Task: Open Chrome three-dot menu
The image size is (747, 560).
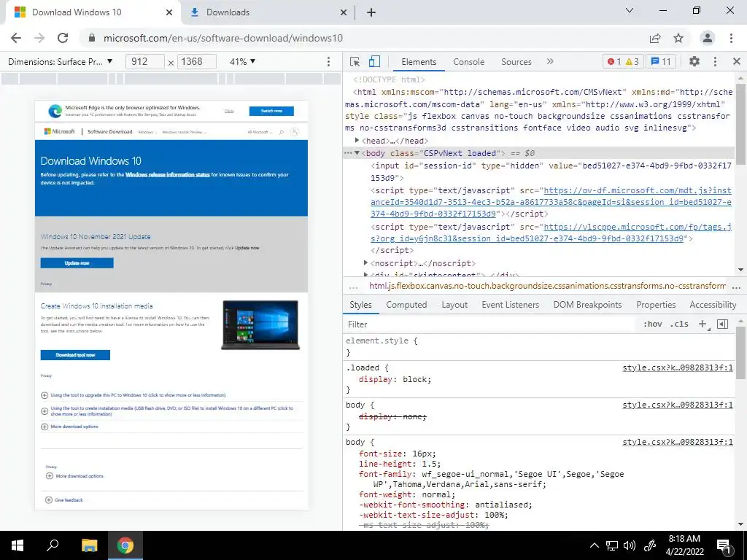Action: pyautogui.click(x=731, y=38)
